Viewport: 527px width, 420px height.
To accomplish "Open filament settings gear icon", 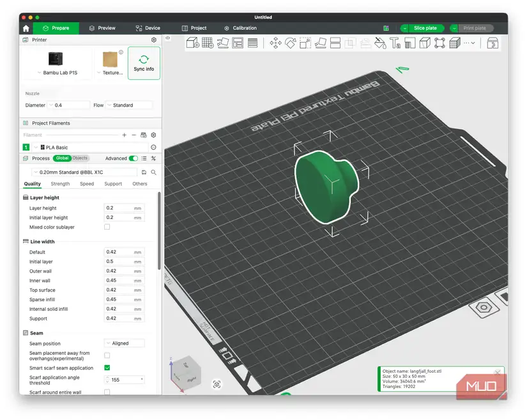I will pos(153,135).
